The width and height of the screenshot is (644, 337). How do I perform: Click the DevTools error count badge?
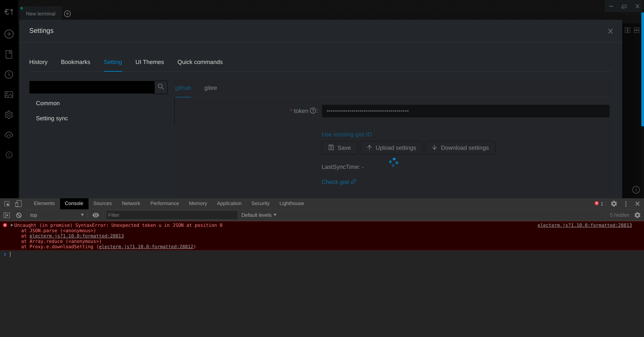click(599, 204)
